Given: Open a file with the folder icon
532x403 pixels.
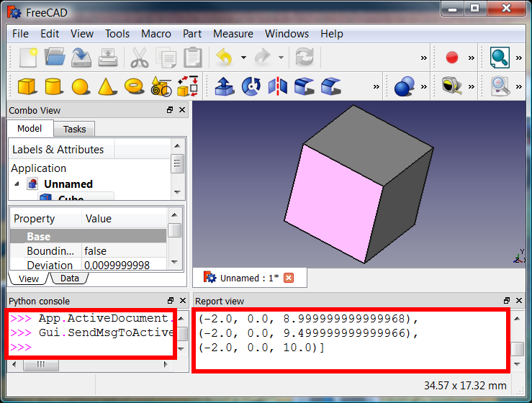Looking at the screenshot, I should tap(55, 57).
